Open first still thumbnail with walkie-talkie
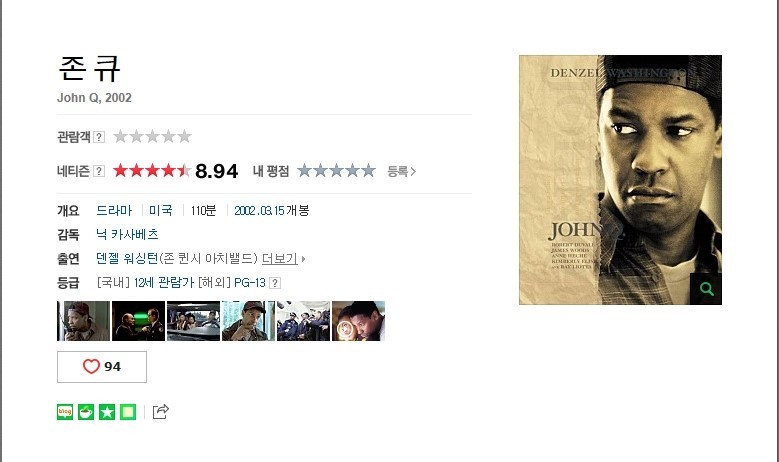This screenshot has width=779, height=462. 83,321
